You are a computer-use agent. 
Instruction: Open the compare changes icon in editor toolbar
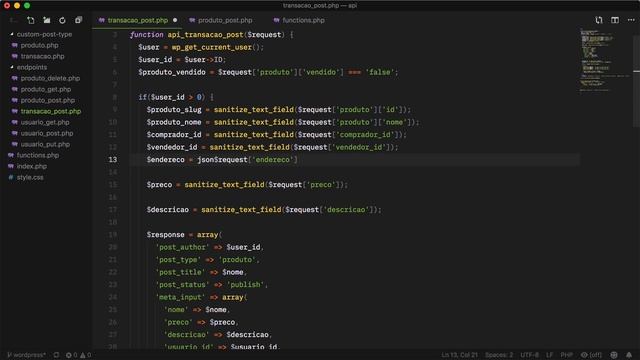tap(599, 20)
